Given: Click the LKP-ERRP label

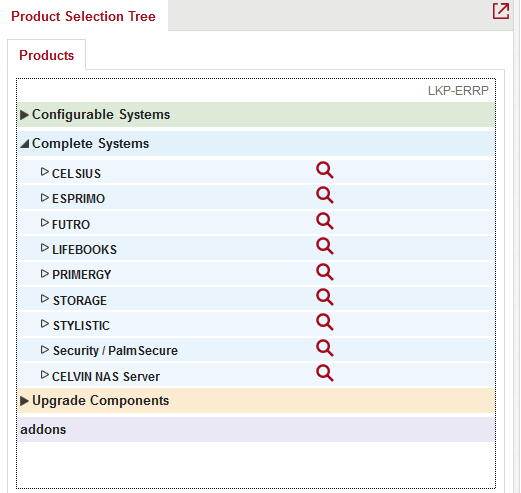Looking at the screenshot, I should [458, 91].
